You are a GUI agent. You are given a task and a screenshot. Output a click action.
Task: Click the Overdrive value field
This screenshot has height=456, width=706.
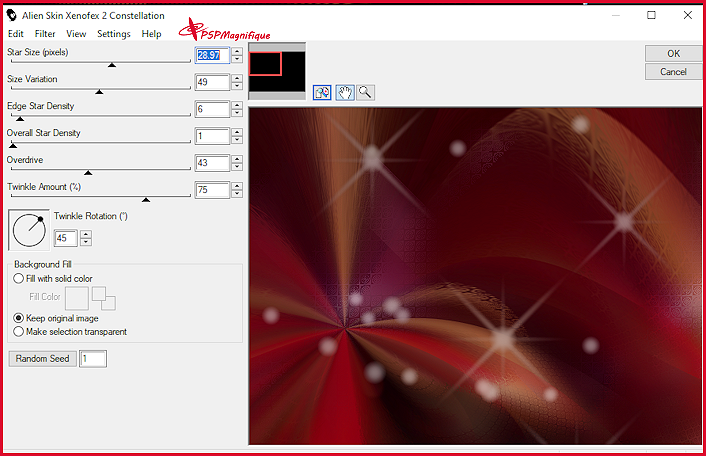213,163
